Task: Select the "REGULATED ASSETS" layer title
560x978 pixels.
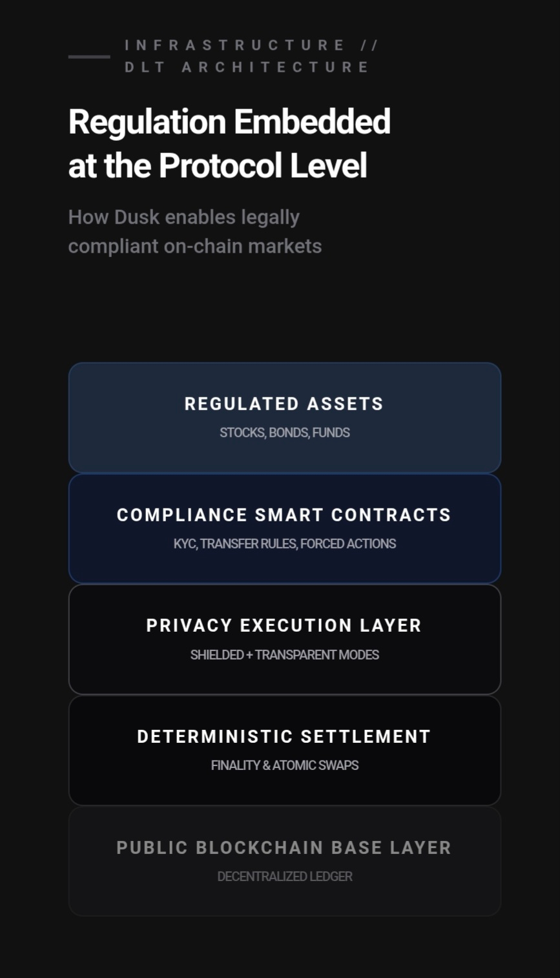Action: click(x=284, y=404)
